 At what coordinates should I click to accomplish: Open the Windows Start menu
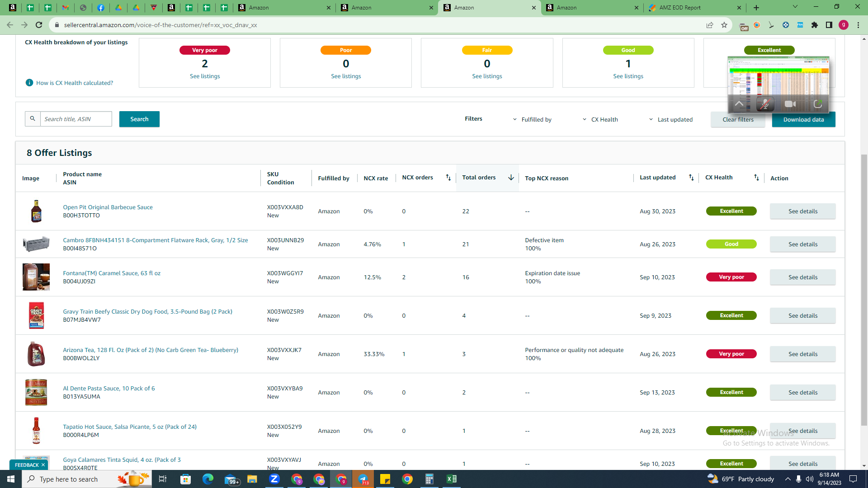click(11, 479)
